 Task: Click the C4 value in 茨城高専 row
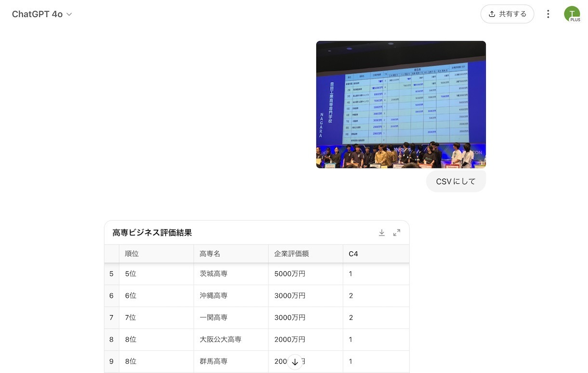point(376,274)
